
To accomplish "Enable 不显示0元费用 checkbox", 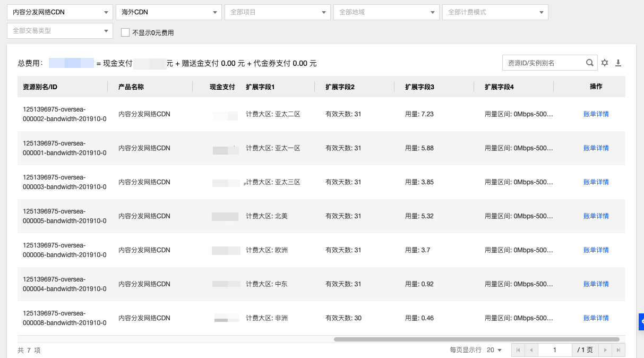I will click(x=125, y=32).
